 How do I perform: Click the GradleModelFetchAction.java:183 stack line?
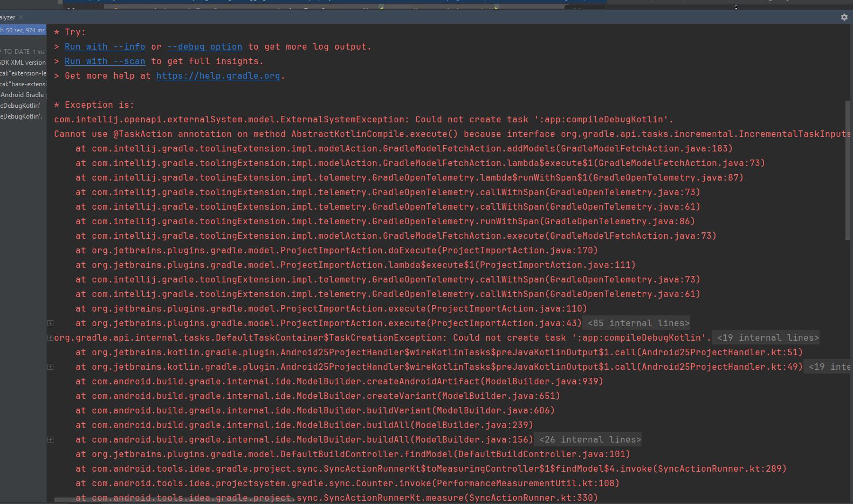[404, 149]
